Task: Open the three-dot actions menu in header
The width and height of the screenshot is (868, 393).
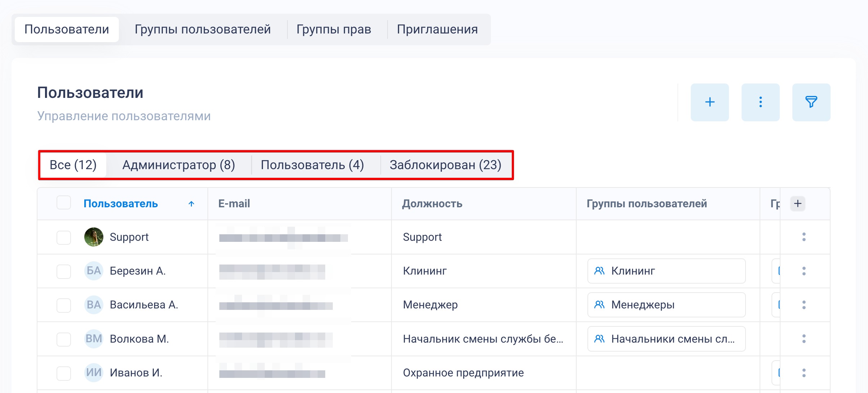Action: click(760, 102)
